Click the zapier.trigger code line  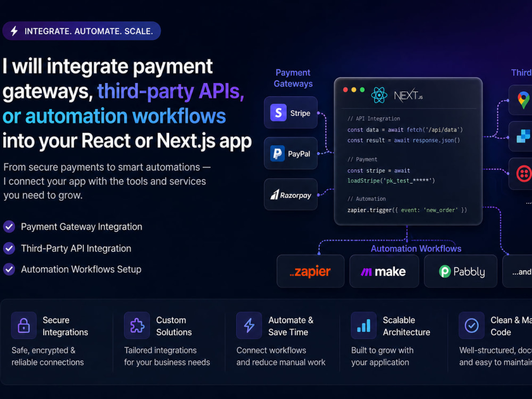pos(407,210)
